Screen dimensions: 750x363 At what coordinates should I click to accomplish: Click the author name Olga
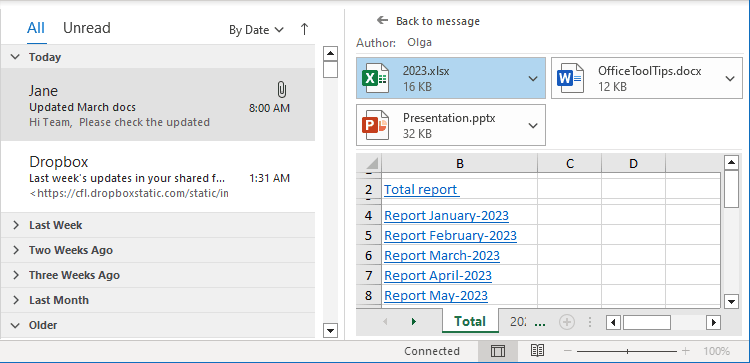point(419,43)
